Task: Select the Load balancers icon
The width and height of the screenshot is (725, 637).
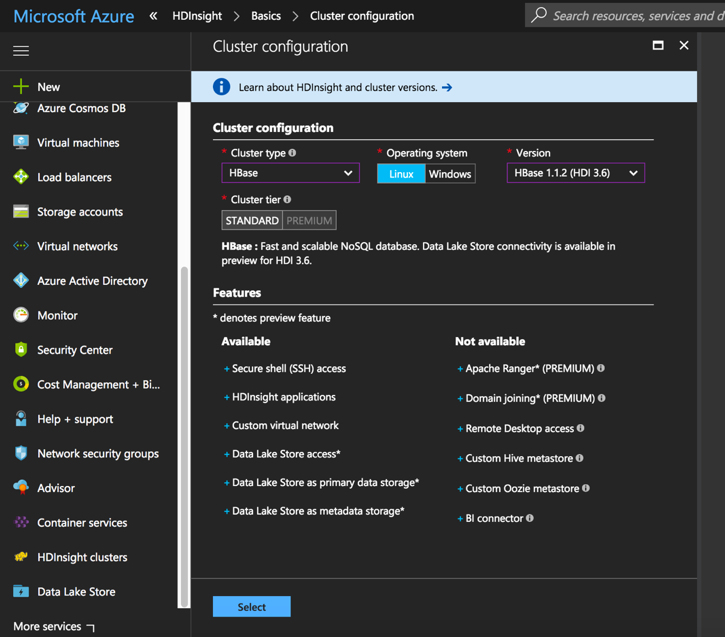Action: click(21, 177)
